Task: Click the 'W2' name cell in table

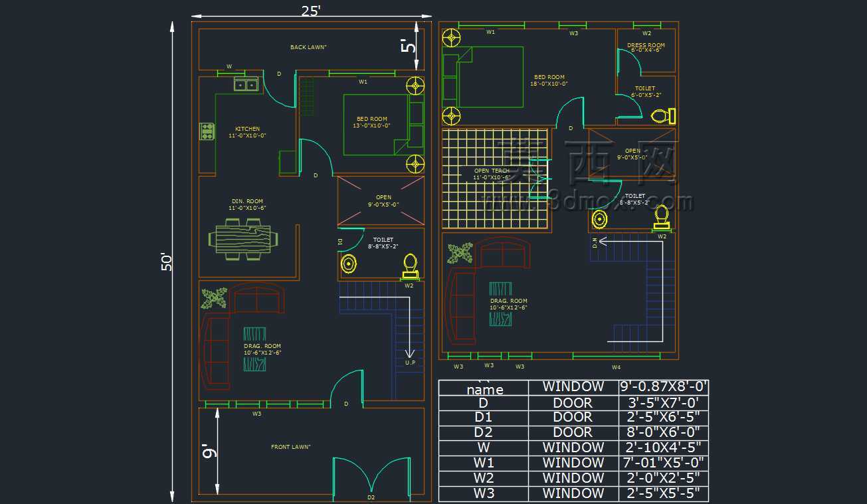Action: (x=484, y=478)
